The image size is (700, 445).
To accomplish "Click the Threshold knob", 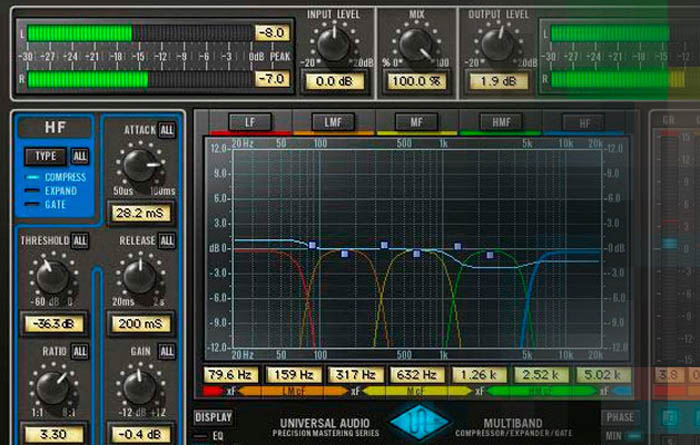I will [x=51, y=277].
